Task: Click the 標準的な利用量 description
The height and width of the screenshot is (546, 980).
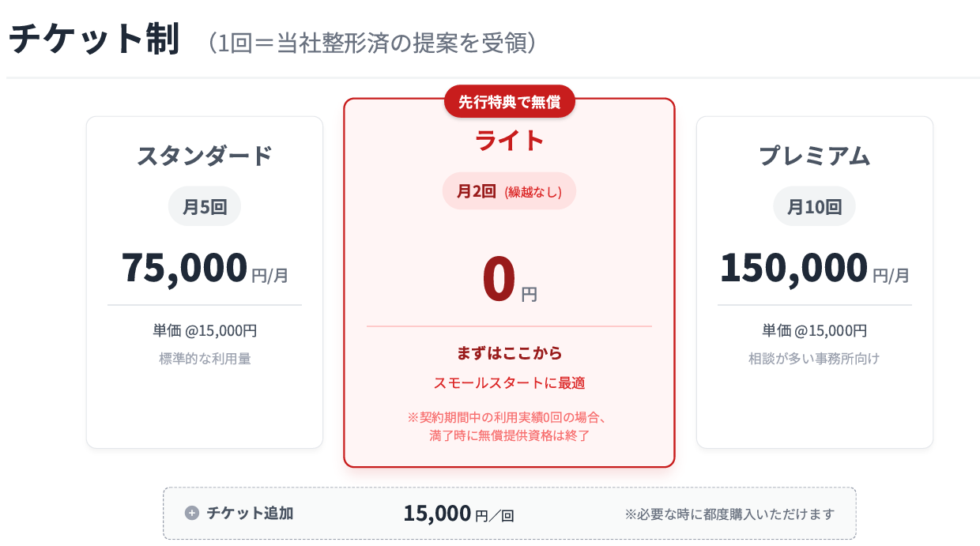Action: point(205,359)
